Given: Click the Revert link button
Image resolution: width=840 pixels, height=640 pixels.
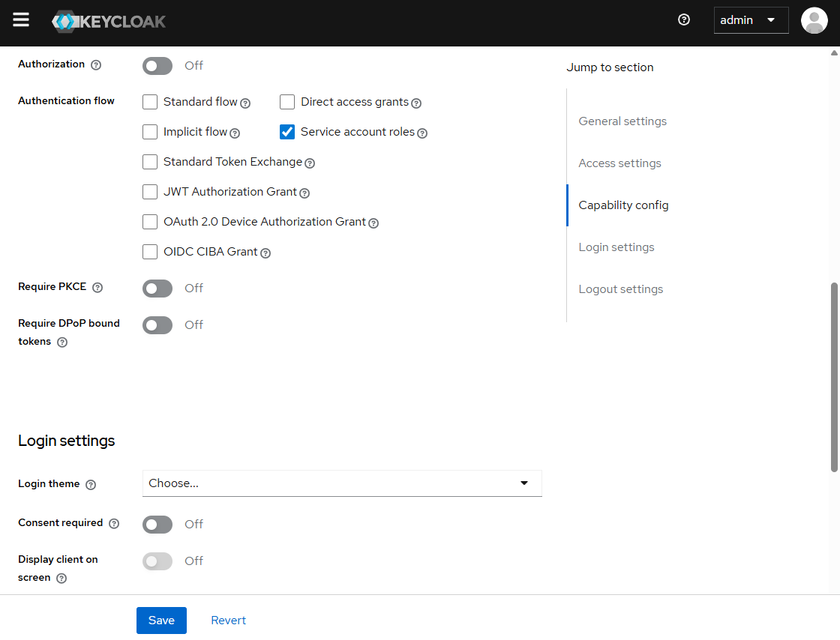Looking at the screenshot, I should coord(228,621).
